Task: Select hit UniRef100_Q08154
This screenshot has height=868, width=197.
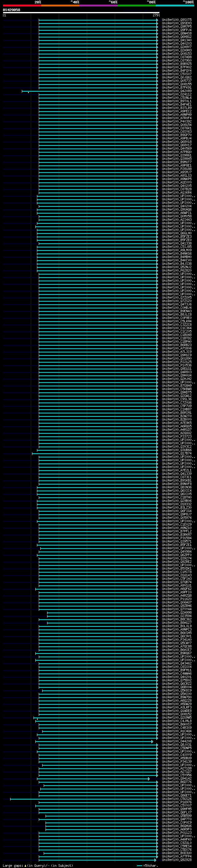Action: [x=176, y=125]
